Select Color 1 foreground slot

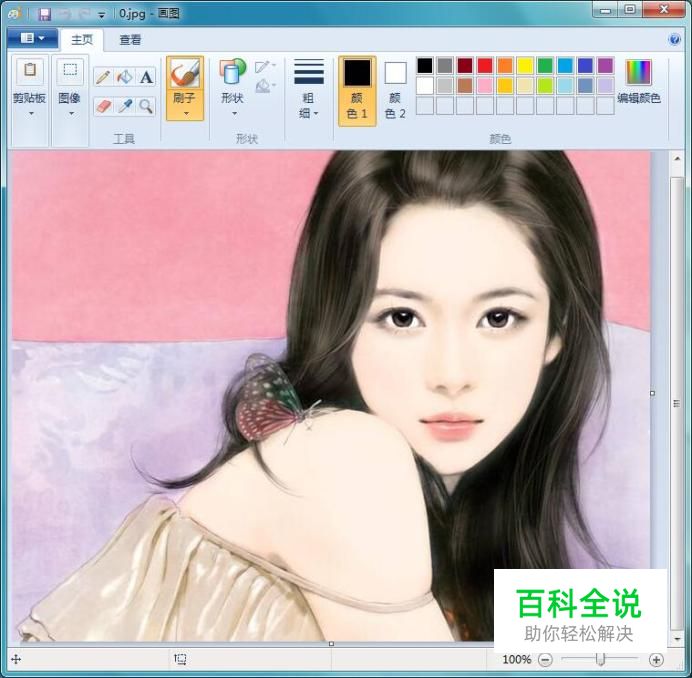pos(357,91)
